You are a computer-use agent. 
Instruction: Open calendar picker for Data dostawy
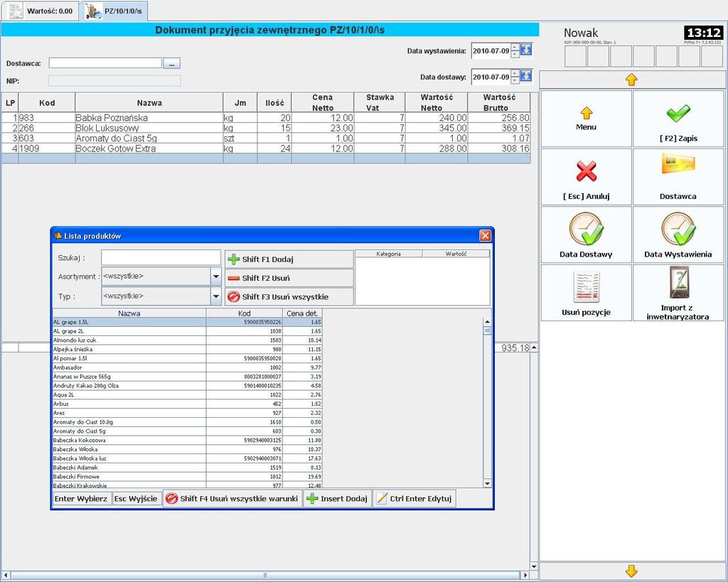[x=526, y=76]
